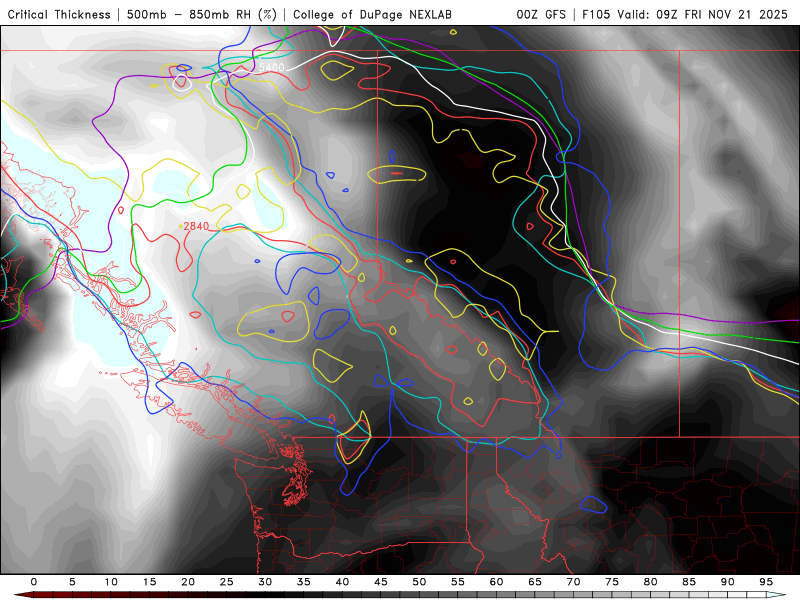Click the red '2840' contour label

coord(196,226)
